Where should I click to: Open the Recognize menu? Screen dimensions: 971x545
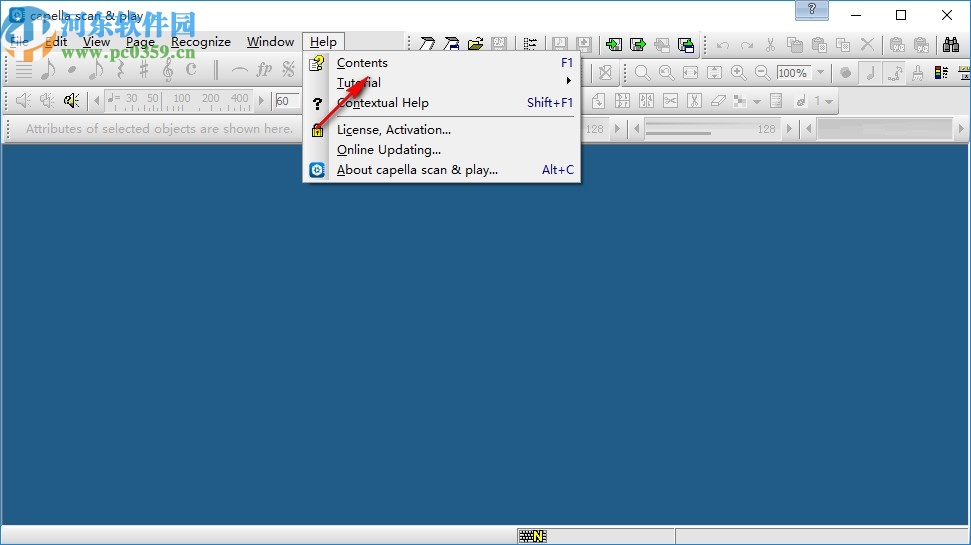[x=201, y=41]
